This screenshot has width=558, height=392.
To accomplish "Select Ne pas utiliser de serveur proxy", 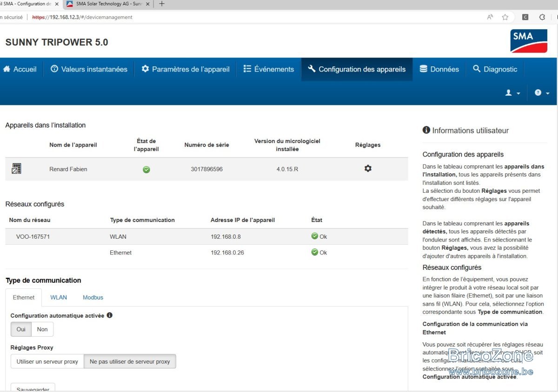I will [x=130, y=361].
